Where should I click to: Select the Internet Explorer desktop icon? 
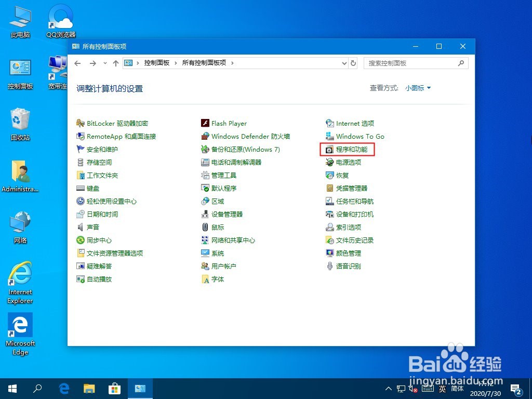click(20, 283)
